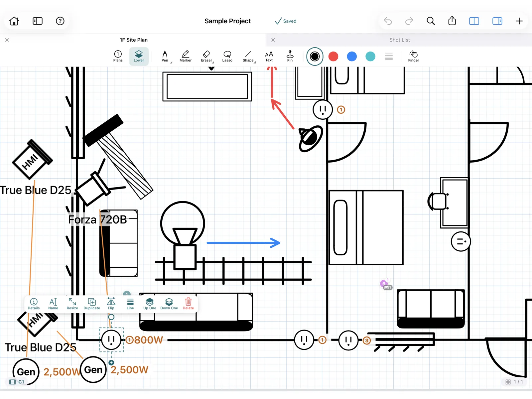This screenshot has width=532, height=399.
Task: Select the Eraser tool
Action: click(206, 56)
